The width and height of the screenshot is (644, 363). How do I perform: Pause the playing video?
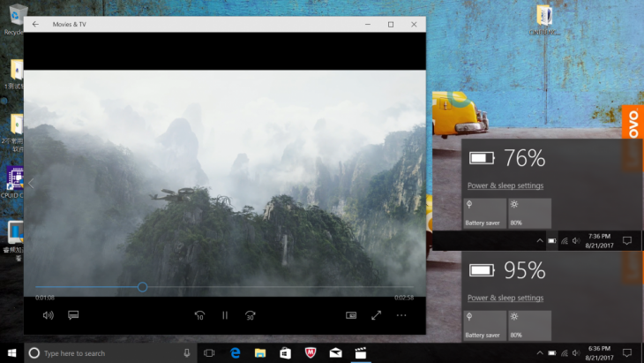[225, 315]
